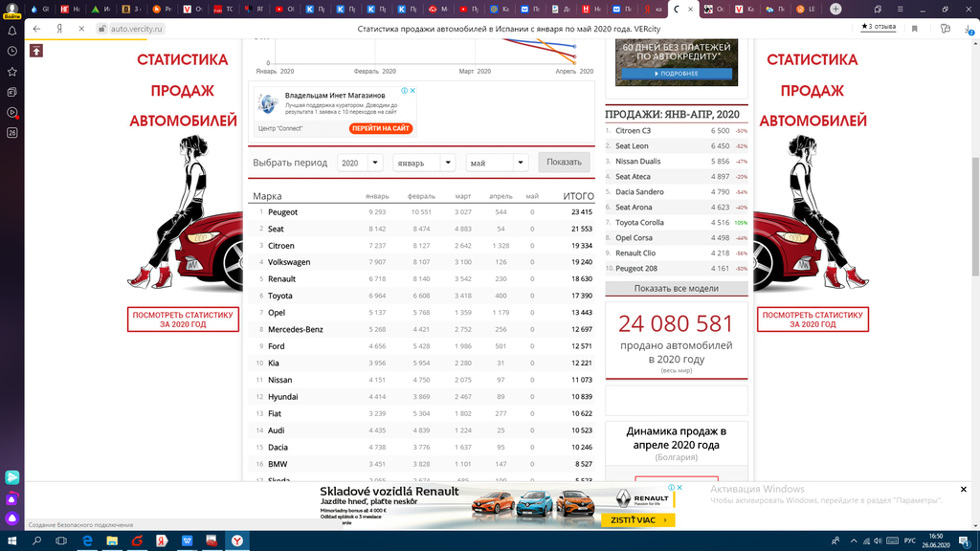Expand the 2020 year dropdown
980x551 pixels.
coord(360,163)
